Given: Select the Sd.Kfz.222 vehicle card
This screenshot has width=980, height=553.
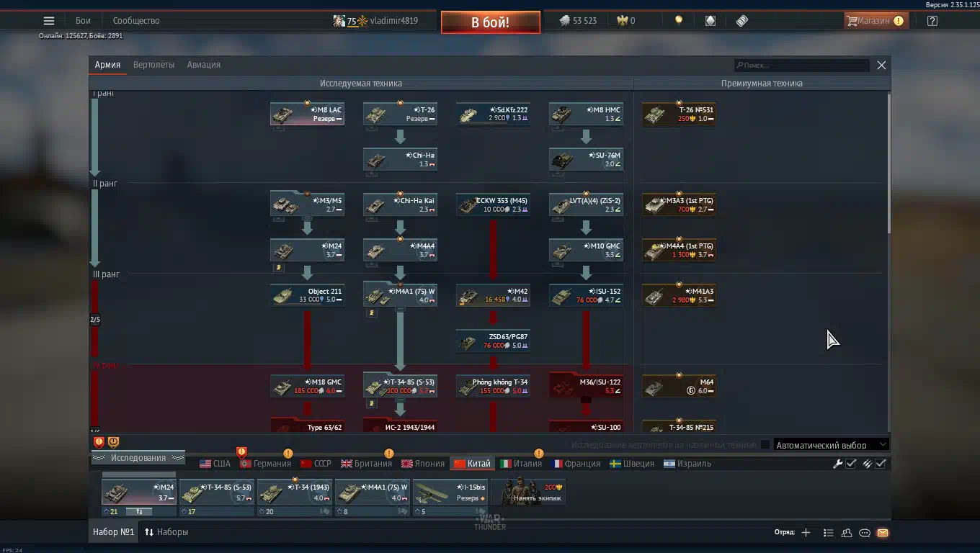Looking at the screenshot, I should (x=493, y=114).
